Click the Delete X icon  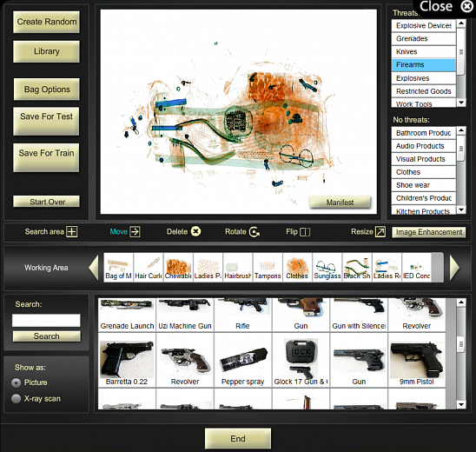(195, 231)
